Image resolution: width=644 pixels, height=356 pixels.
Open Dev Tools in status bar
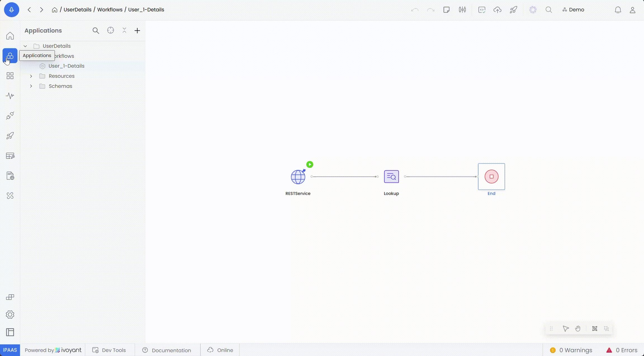tap(109, 350)
